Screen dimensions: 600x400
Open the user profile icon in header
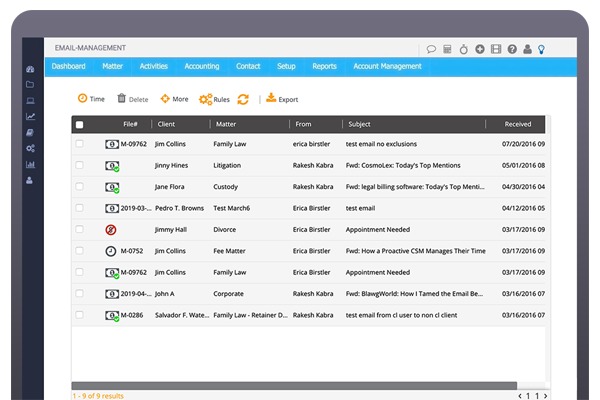point(527,49)
